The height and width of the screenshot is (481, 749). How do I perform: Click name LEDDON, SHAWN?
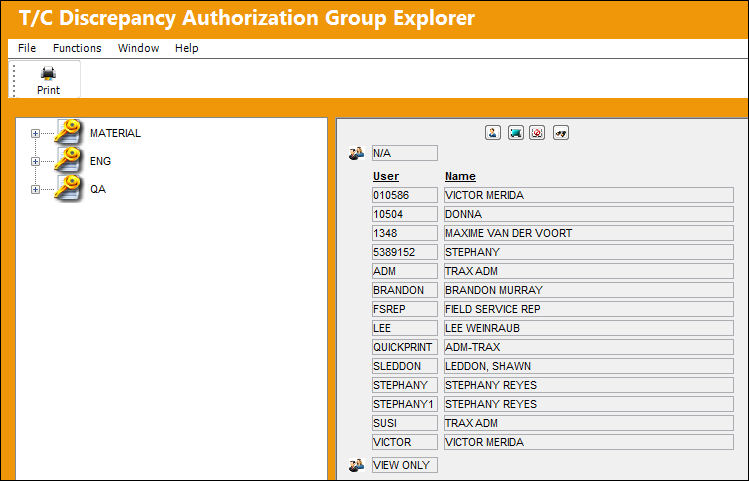click(588, 366)
